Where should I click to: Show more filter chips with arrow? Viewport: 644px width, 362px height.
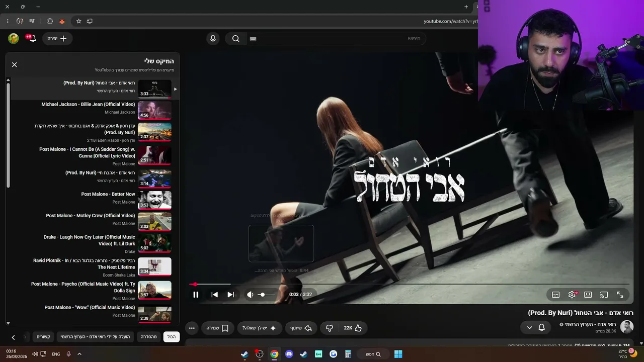pyautogui.click(x=13, y=337)
